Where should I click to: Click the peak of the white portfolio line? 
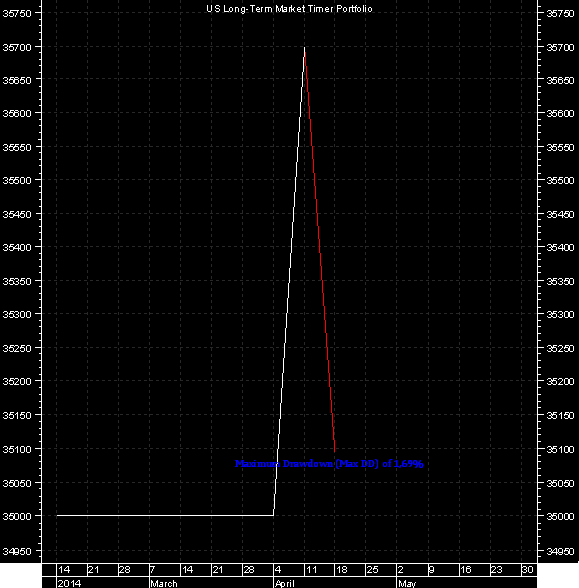point(304,48)
